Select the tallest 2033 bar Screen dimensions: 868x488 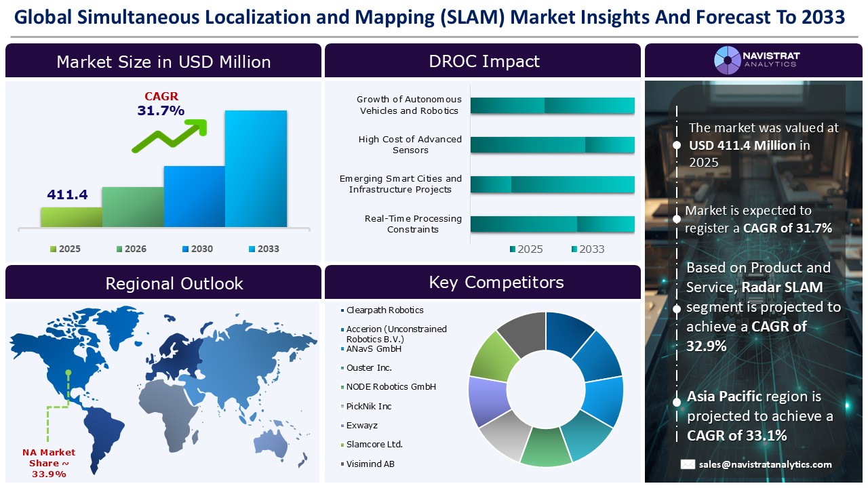pos(256,168)
